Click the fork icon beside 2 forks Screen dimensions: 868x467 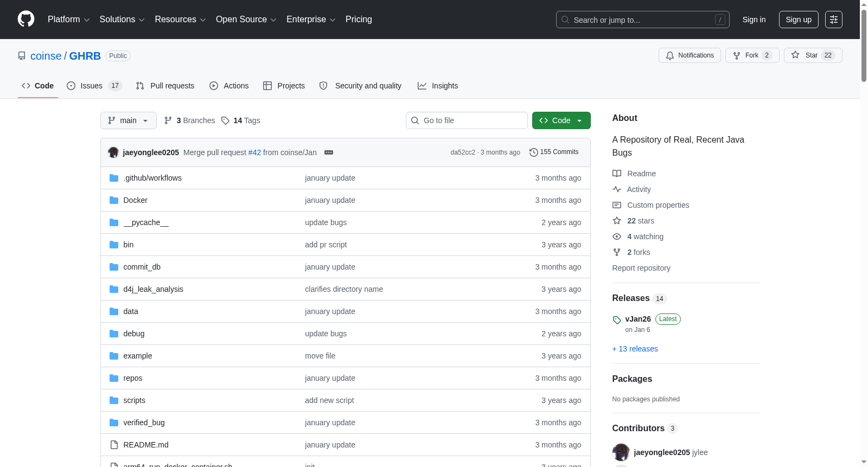[617, 252]
